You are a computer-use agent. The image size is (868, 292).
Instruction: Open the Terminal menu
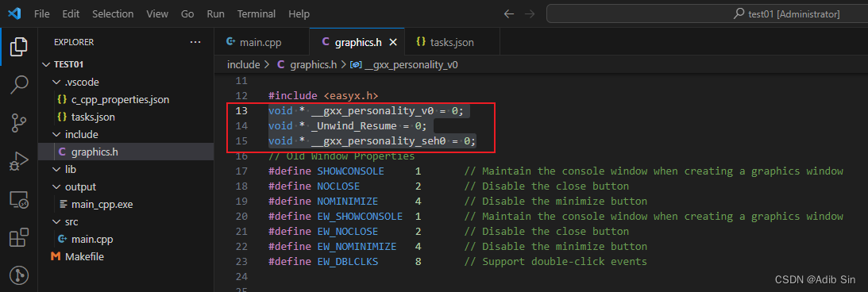click(x=257, y=13)
